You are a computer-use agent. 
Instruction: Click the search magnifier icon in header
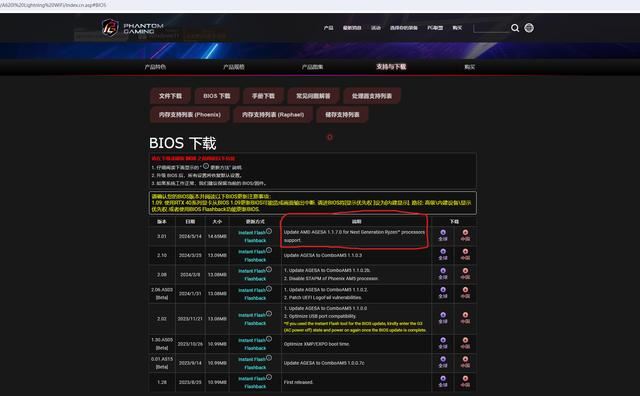tap(515, 28)
